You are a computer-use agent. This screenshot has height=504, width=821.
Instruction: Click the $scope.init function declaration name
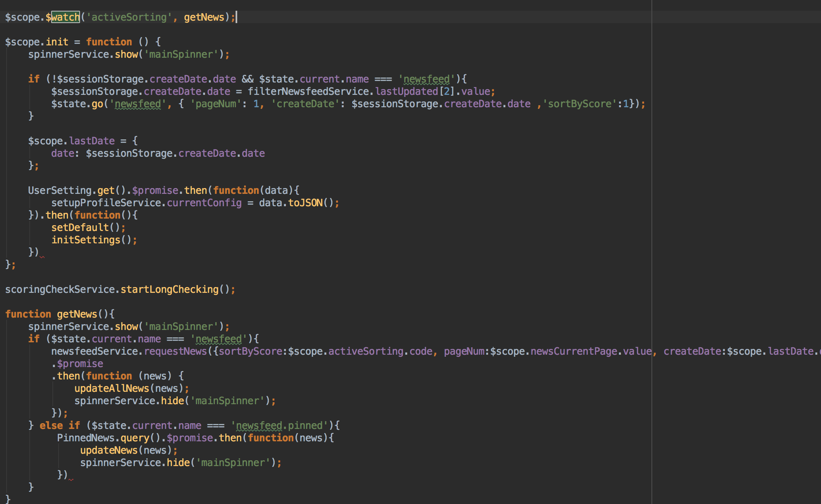click(x=57, y=42)
